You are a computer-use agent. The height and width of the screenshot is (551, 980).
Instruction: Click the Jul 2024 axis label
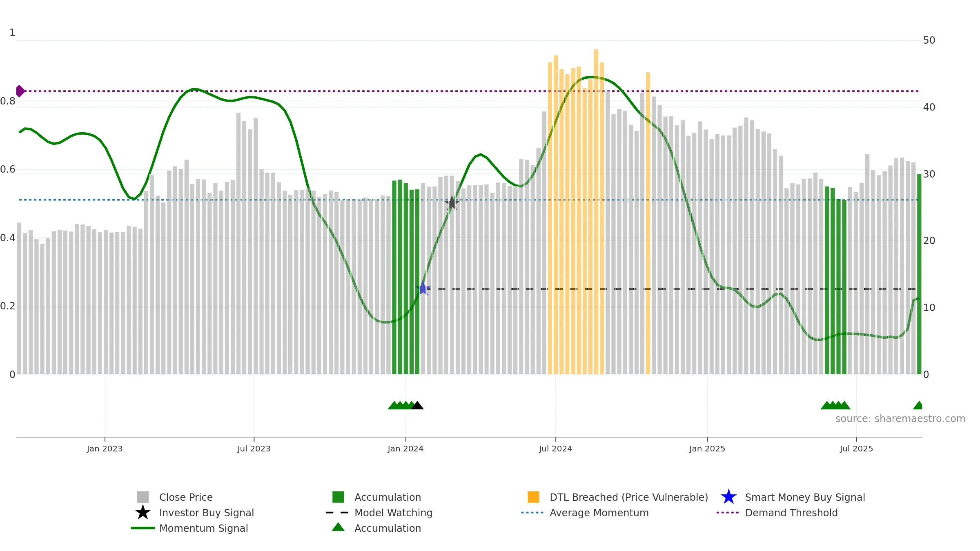[x=555, y=449]
